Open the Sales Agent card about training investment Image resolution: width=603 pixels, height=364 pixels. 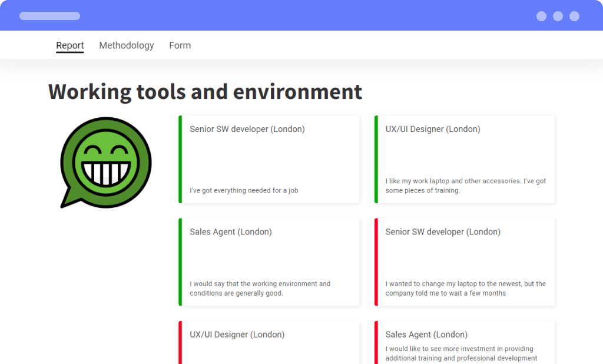tap(465, 342)
